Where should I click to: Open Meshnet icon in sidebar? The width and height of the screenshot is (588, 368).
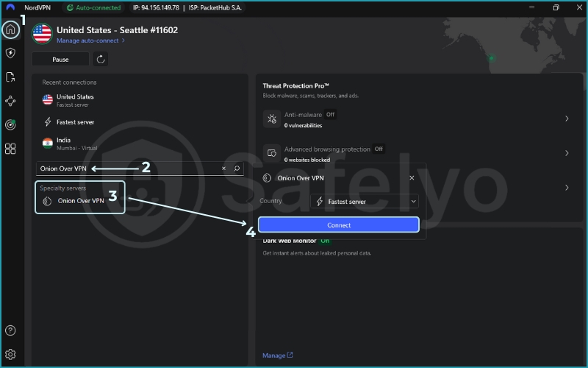pyautogui.click(x=10, y=101)
